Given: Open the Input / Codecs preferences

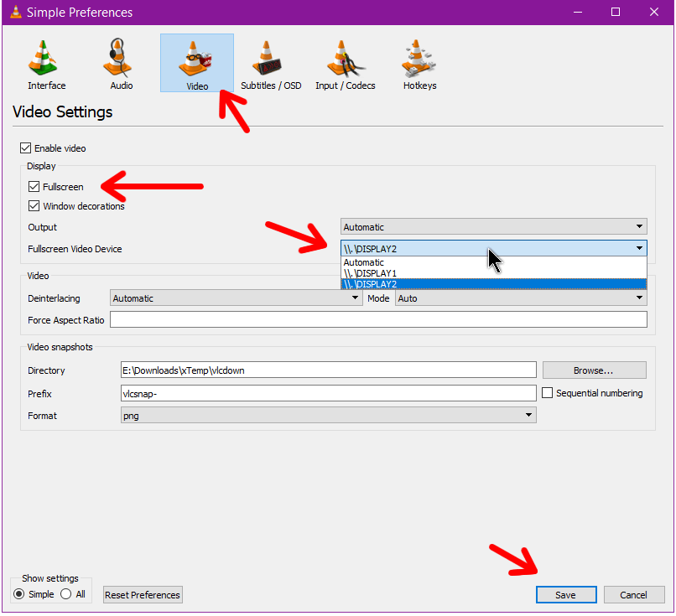Looking at the screenshot, I should pyautogui.click(x=346, y=64).
